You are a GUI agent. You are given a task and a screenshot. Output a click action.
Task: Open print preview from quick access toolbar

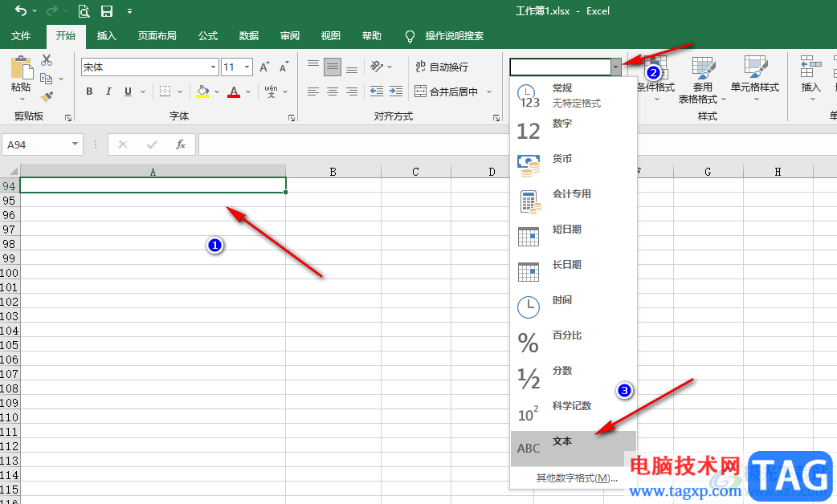point(84,10)
